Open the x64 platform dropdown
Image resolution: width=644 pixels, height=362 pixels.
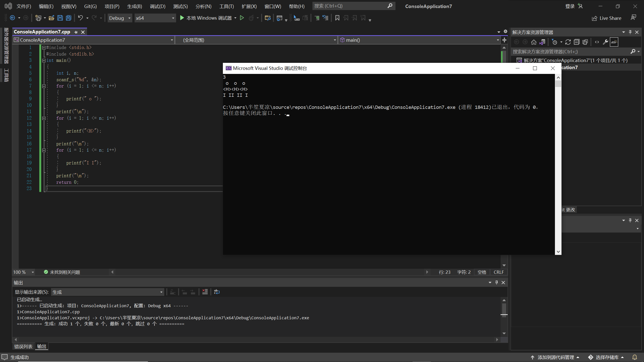[155, 18]
